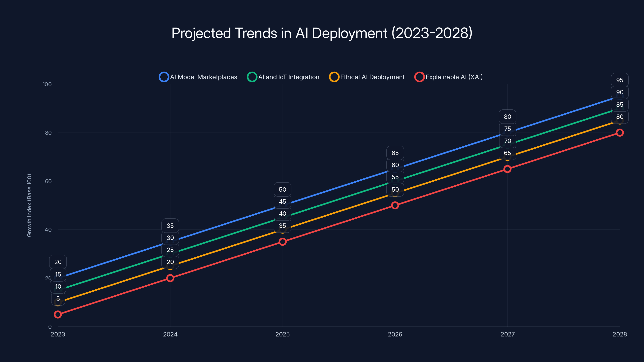Select the '20' data label in the 2024 column
This screenshot has height=362, width=644.
coord(170,262)
